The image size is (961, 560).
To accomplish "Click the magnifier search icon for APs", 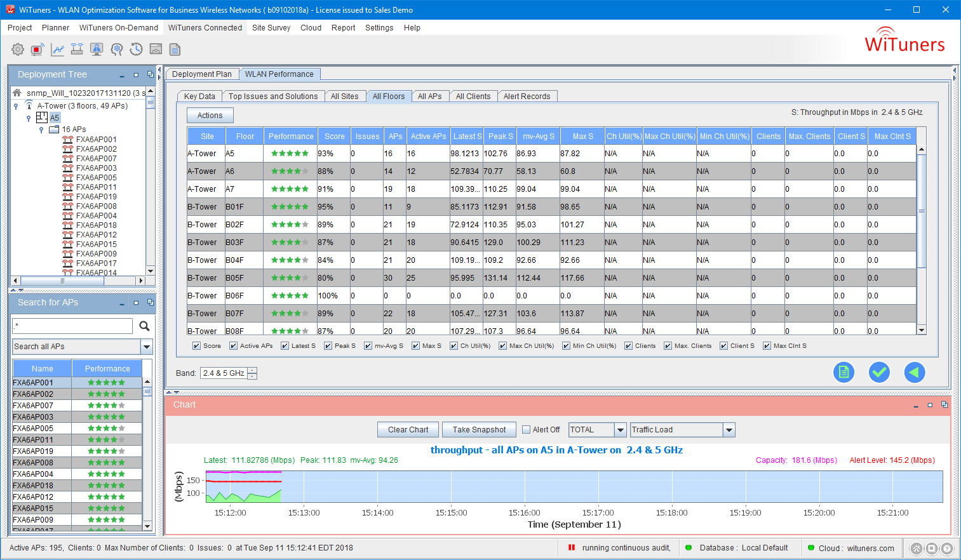I will 144,326.
